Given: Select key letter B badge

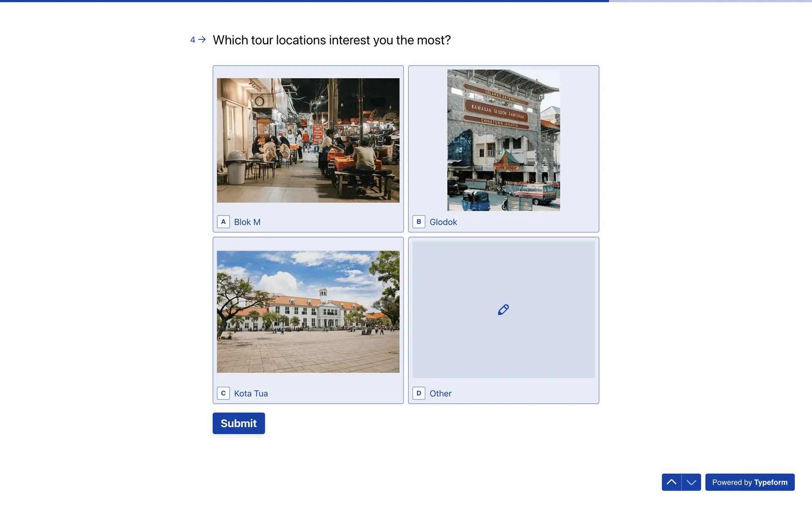Looking at the screenshot, I should (x=419, y=222).
